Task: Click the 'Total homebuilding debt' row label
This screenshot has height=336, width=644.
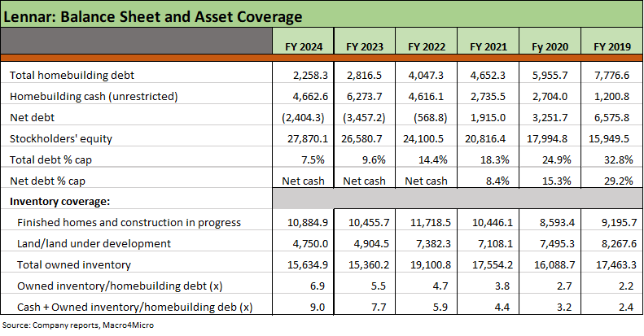Action: (x=72, y=75)
